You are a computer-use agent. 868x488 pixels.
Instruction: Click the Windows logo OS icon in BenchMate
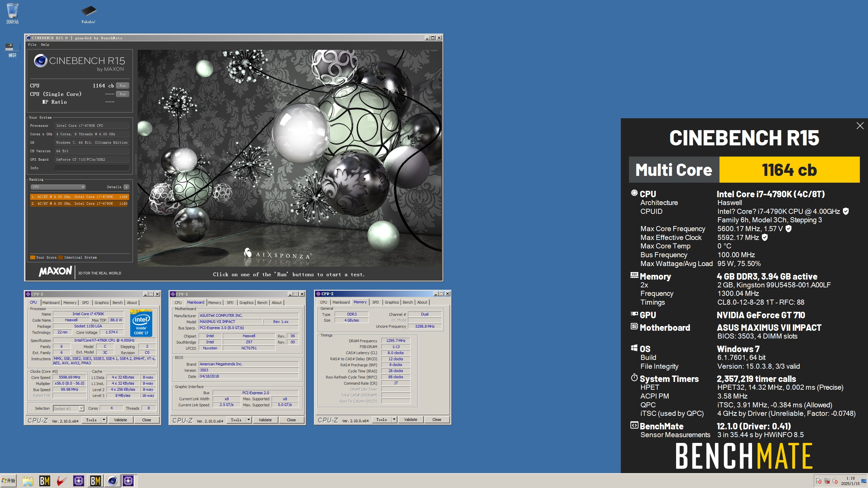click(x=634, y=348)
